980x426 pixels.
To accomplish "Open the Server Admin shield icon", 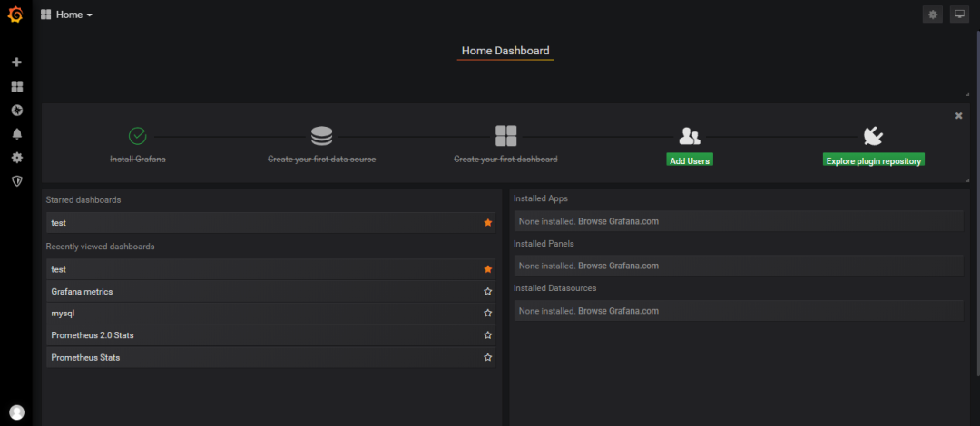I will tap(17, 181).
